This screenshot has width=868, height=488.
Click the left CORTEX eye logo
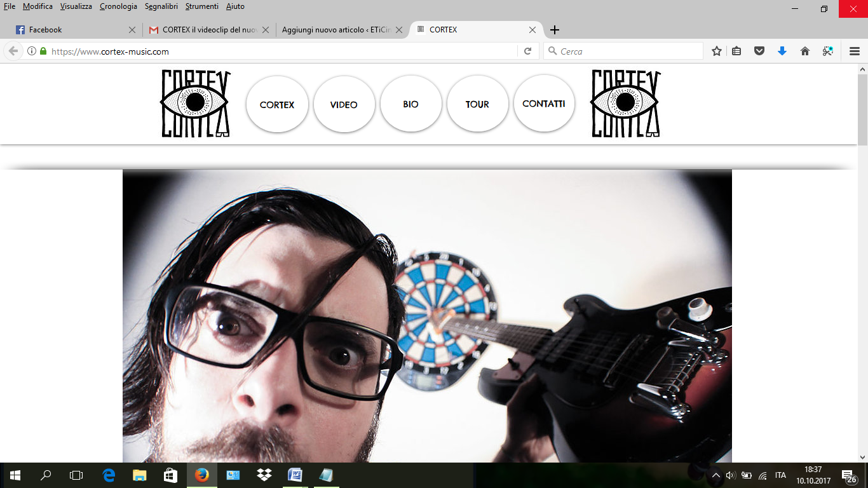195,104
